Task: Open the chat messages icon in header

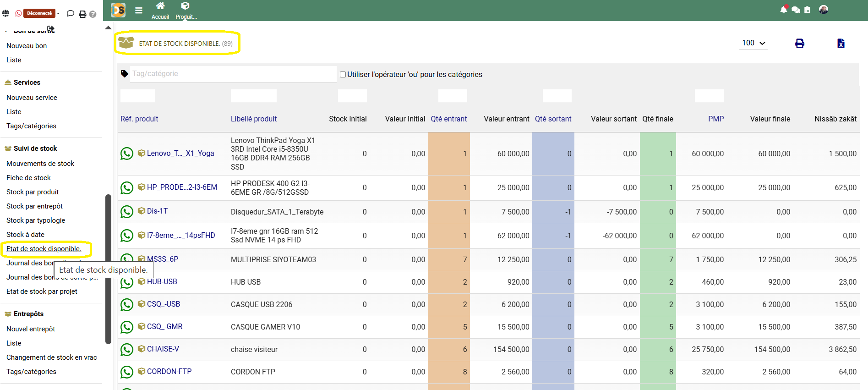Action: pyautogui.click(x=796, y=10)
